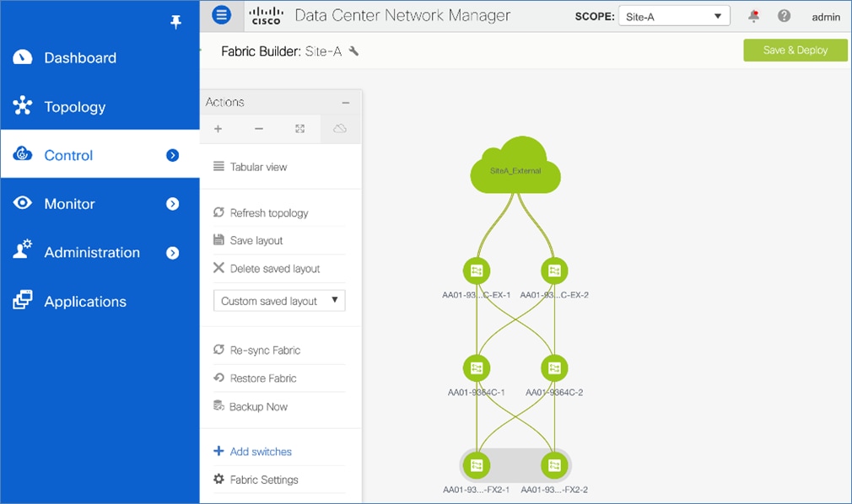The width and height of the screenshot is (852, 504).
Task: Open the admin user menu
Action: click(826, 17)
